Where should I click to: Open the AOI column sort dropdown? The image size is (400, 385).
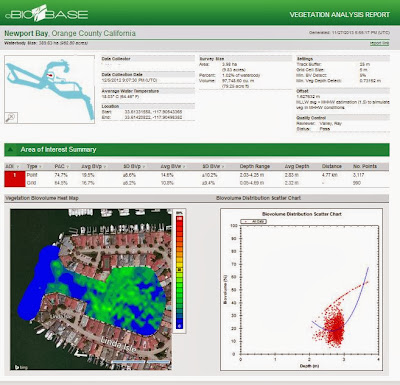18,166
